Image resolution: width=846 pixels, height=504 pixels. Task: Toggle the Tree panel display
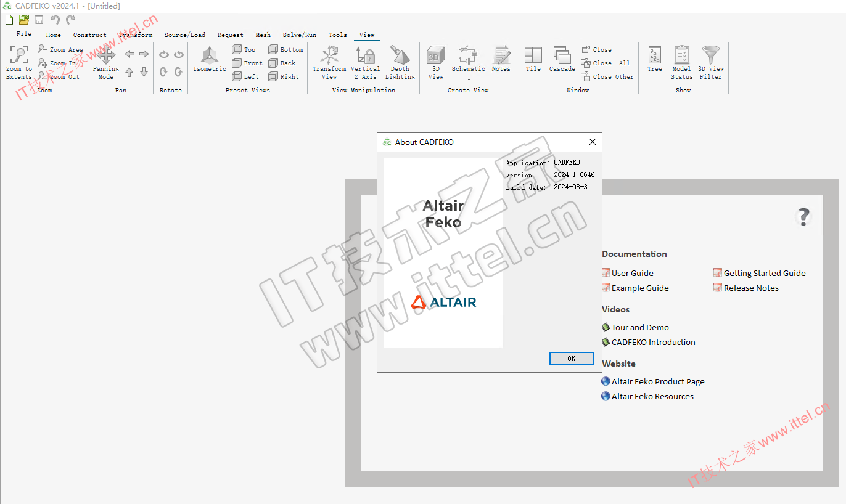tap(655, 59)
